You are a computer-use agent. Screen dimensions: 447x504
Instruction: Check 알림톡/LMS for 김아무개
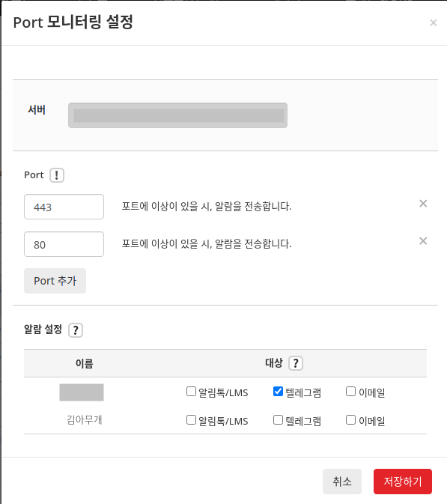(191, 420)
